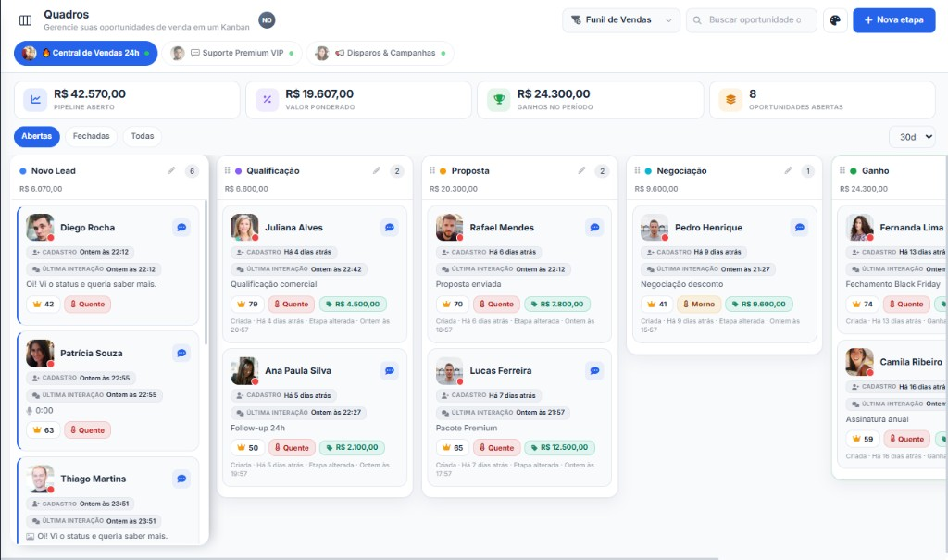
Task: Click Patrícia Souza score badge 63
Action: 44,430
